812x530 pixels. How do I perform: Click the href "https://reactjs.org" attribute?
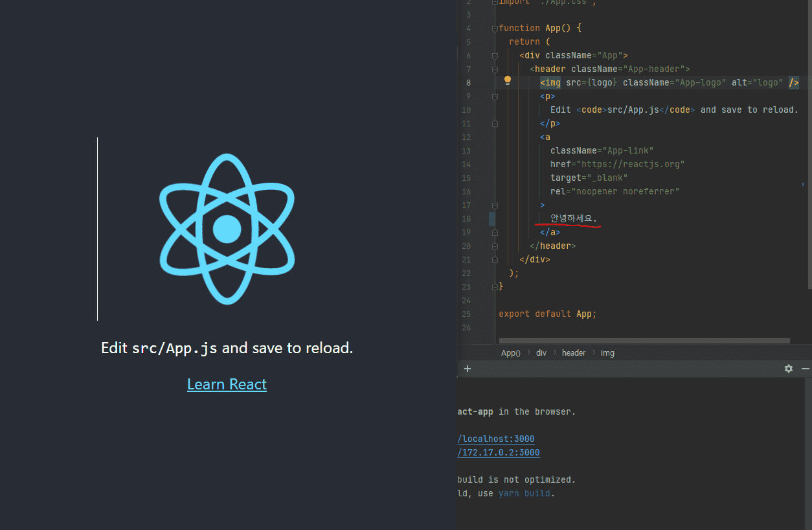tap(617, 164)
